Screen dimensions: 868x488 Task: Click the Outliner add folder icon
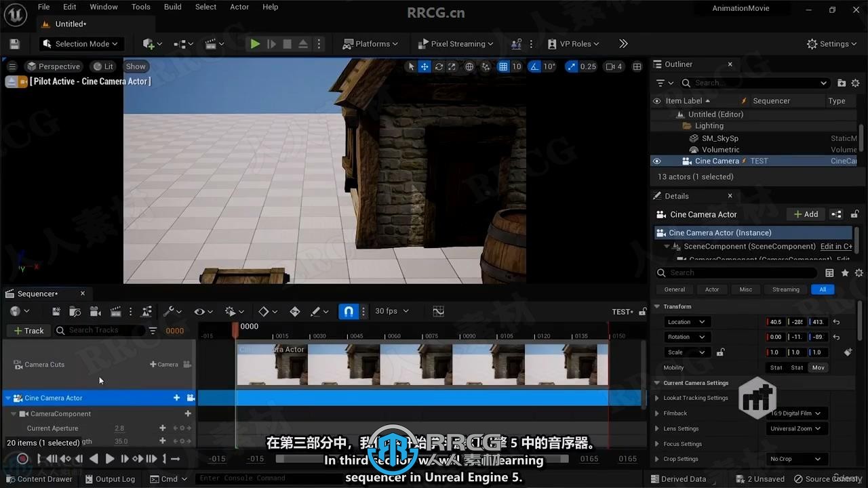tap(842, 83)
